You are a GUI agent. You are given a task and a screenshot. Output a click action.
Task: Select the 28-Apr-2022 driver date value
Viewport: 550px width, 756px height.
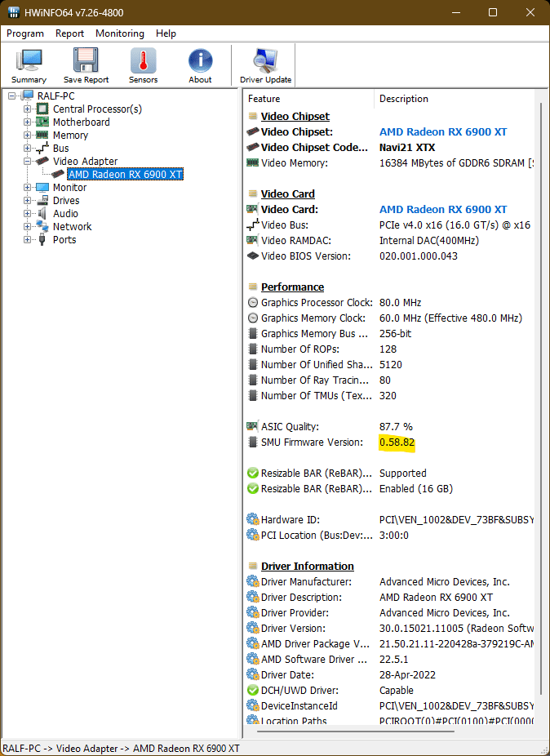[x=407, y=674]
